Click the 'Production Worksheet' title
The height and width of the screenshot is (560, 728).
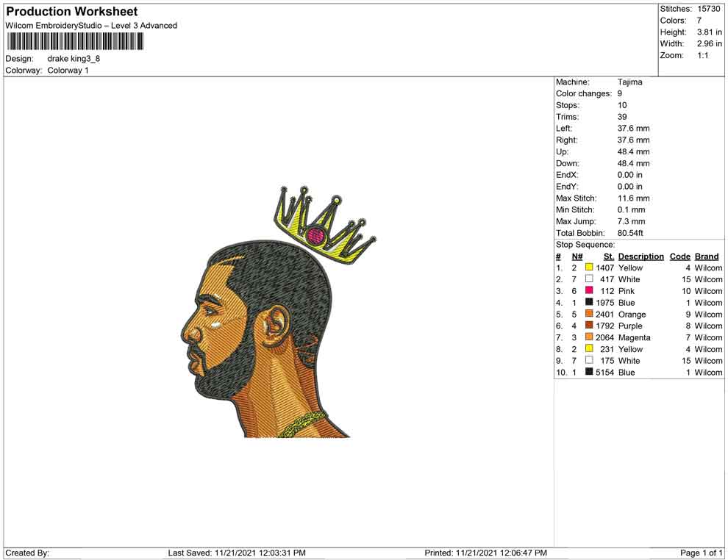[72, 12]
